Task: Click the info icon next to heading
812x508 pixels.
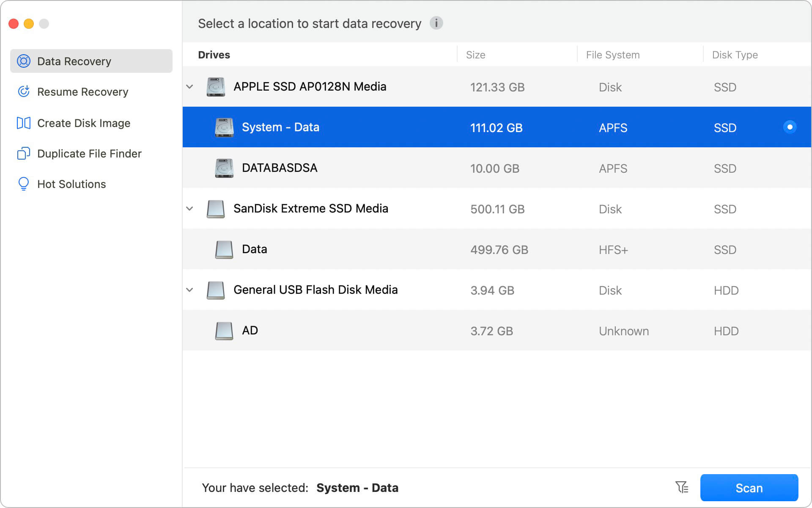Action: (x=436, y=23)
